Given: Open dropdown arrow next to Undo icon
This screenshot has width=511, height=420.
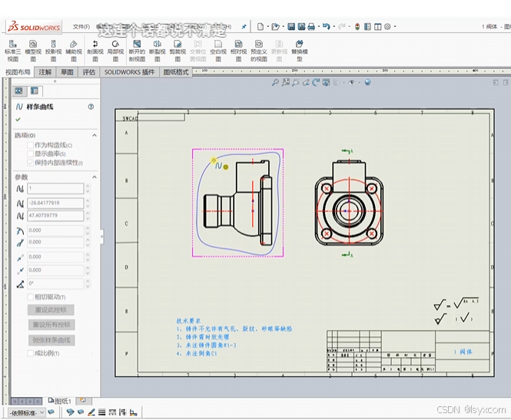Looking at the screenshot, I should pyautogui.click(x=334, y=27).
